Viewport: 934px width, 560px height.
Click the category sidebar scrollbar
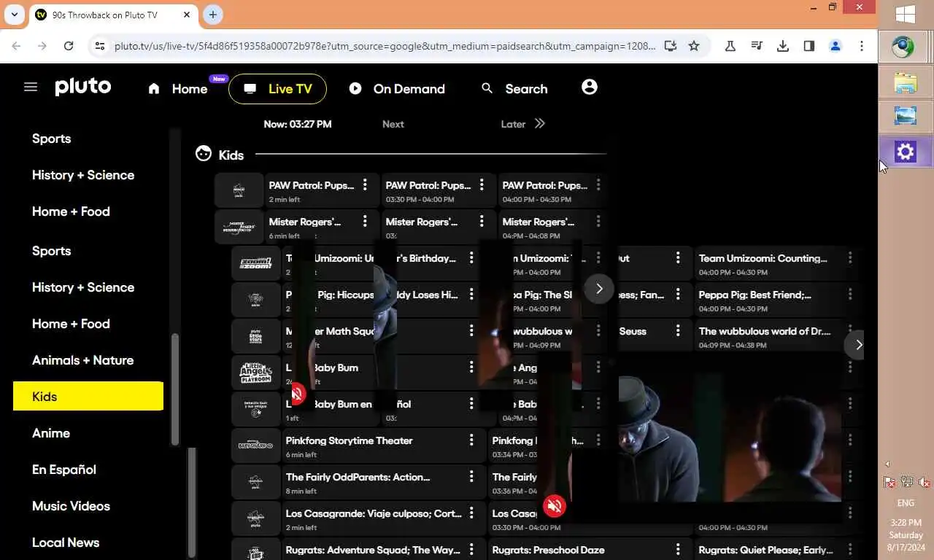coord(174,389)
